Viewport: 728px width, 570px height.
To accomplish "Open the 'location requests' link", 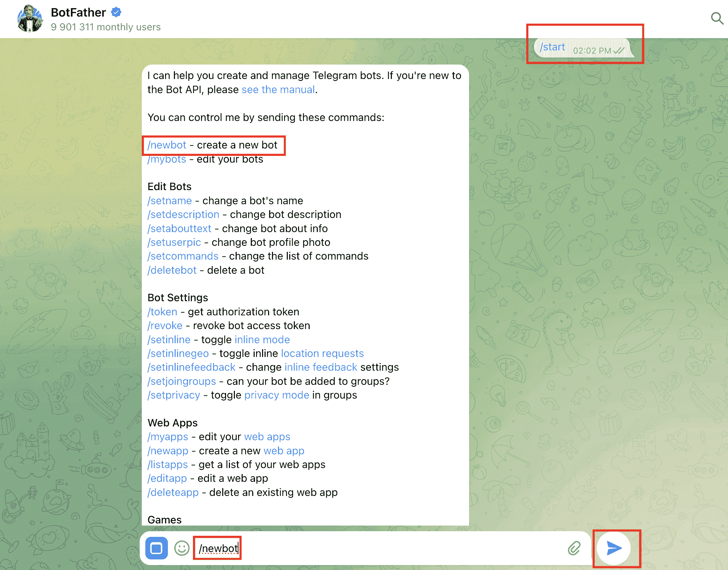I will 322,353.
